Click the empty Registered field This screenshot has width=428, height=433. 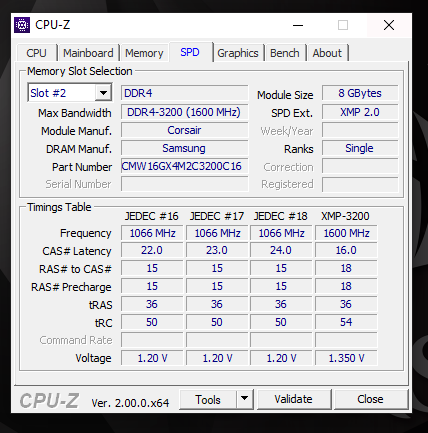click(360, 184)
